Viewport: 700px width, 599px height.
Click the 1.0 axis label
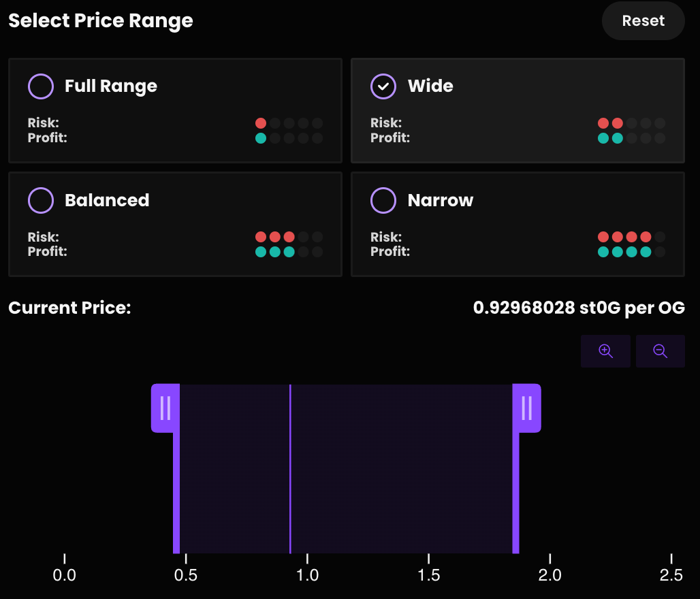coord(308,575)
